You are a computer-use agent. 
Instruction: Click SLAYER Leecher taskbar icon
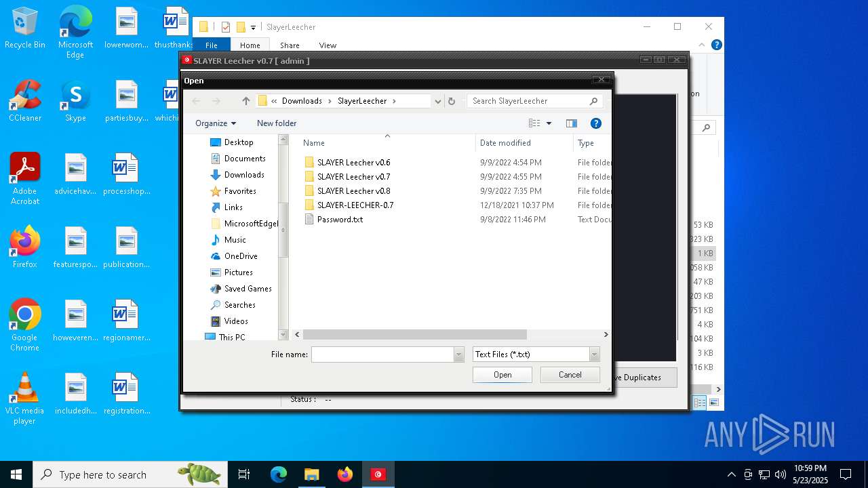pyautogui.click(x=378, y=474)
